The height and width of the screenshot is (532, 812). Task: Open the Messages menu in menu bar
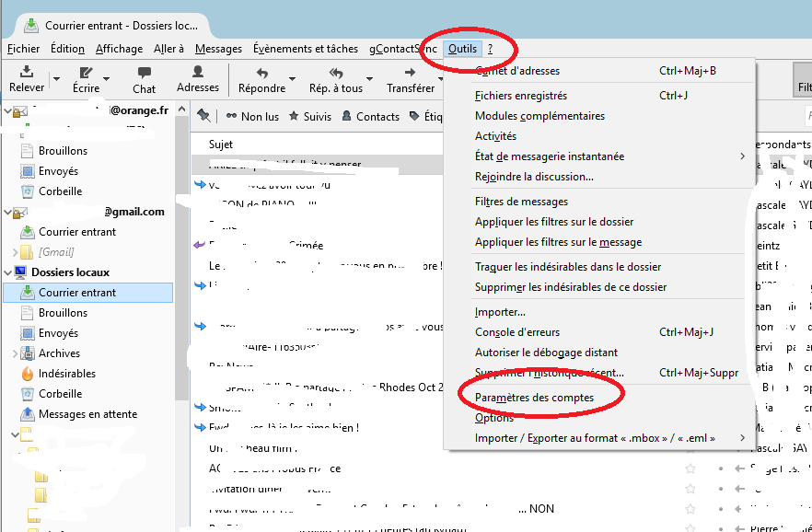[x=218, y=49]
